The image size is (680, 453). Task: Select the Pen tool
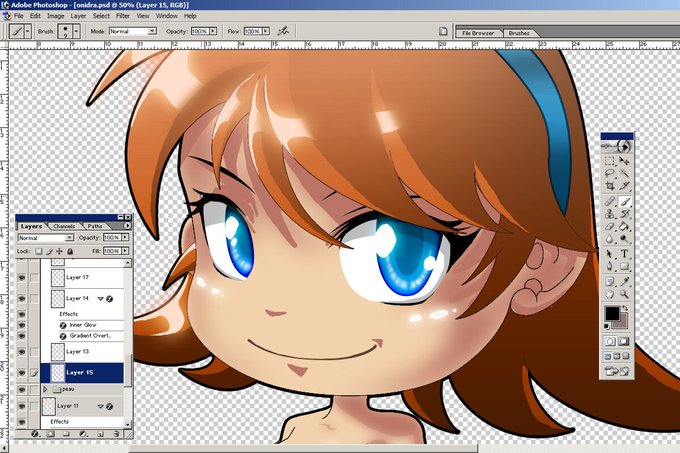coord(610,266)
